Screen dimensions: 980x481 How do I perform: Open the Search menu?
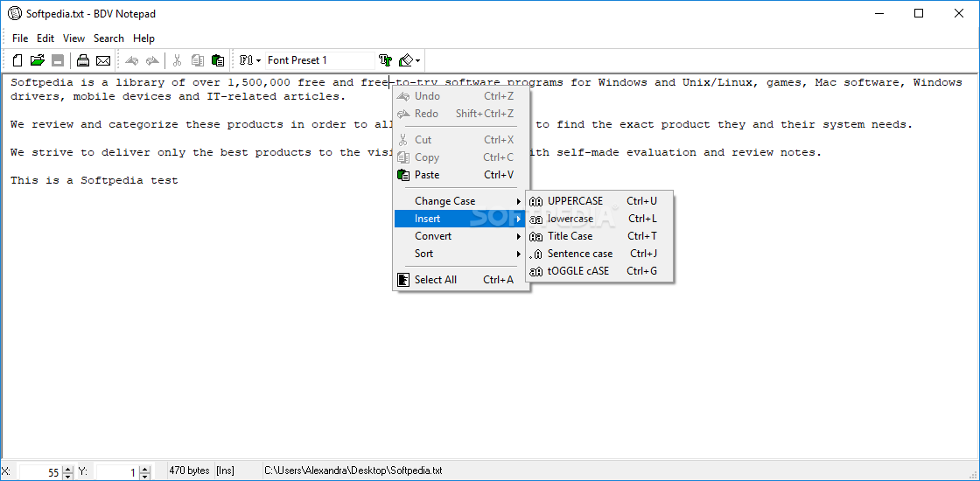[x=108, y=38]
